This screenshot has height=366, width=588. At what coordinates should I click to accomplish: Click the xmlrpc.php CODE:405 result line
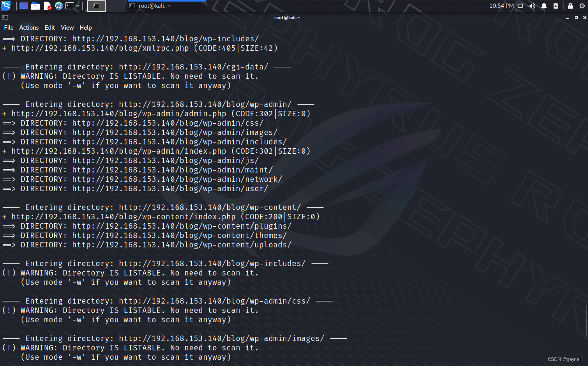pos(140,48)
